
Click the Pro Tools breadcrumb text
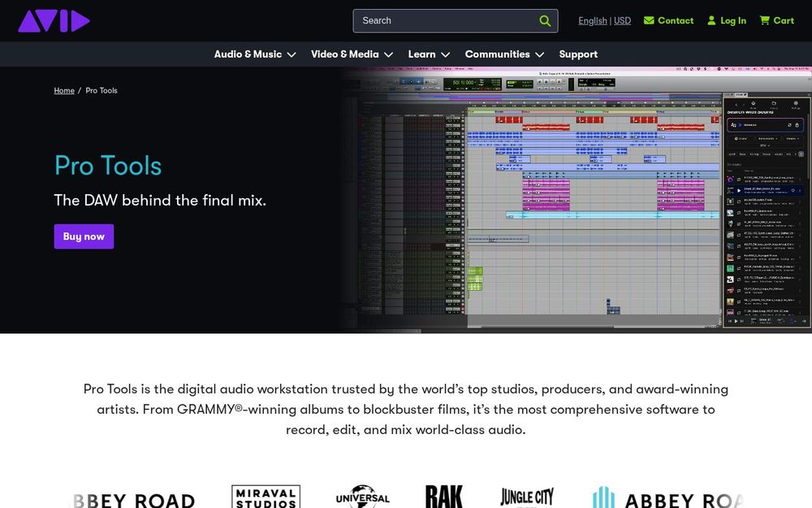(x=101, y=90)
